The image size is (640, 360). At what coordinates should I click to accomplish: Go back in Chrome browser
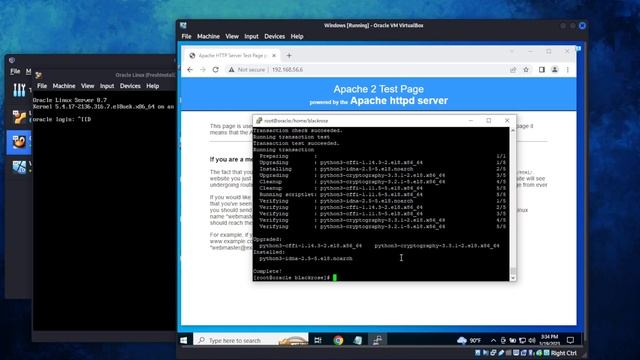click(190, 70)
